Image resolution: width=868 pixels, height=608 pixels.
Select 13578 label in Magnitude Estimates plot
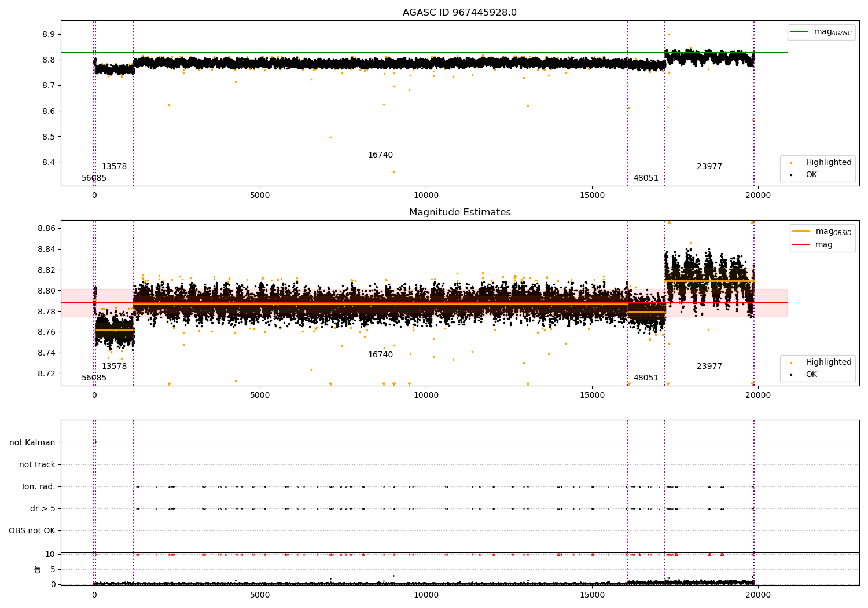click(x=115, y=367)
